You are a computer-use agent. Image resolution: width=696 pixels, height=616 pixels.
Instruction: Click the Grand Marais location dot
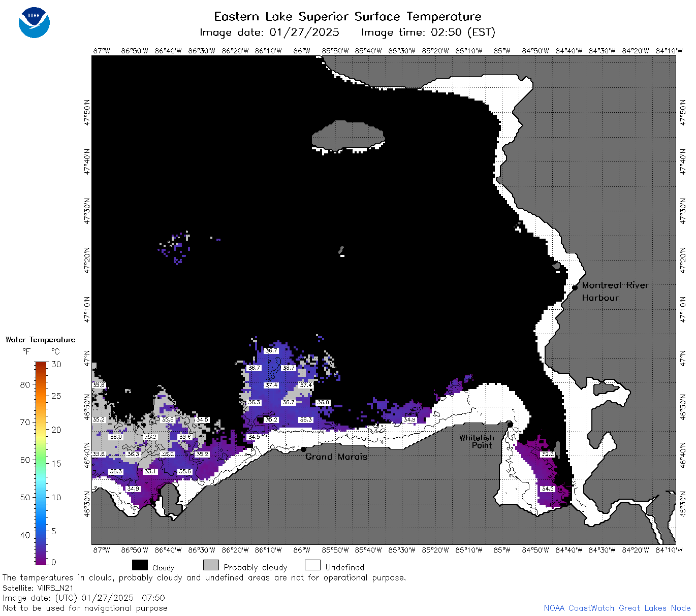point(303,449)
